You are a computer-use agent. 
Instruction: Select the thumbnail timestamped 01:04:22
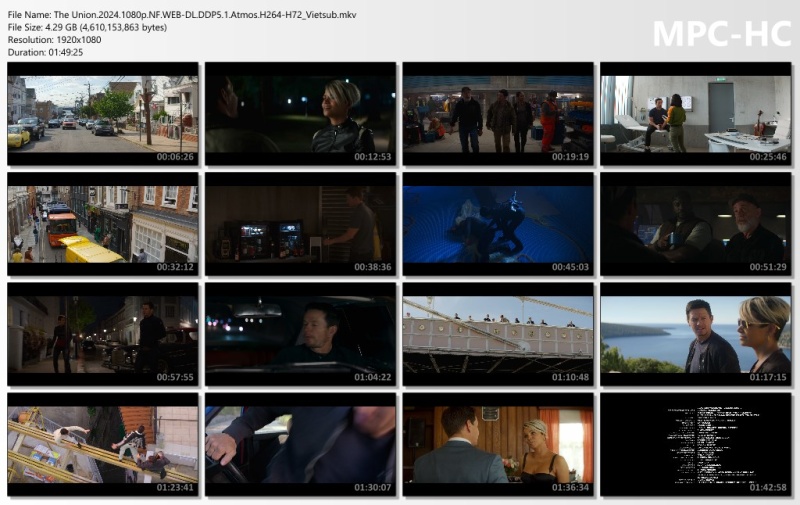pyautogui.click(x=301, y=334)
